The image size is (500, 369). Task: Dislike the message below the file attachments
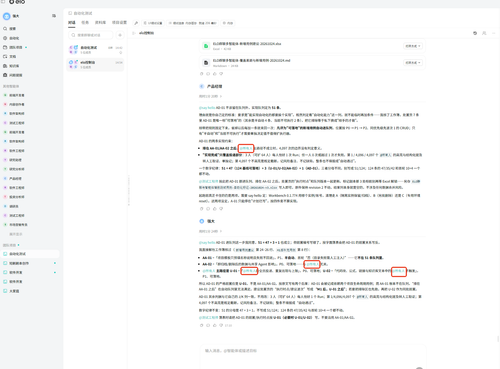click(x=221, y=74)
